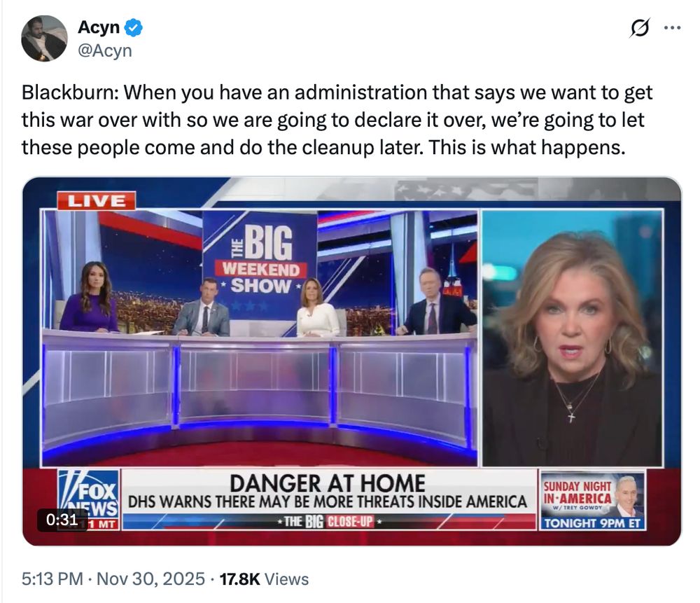Open the Grok slash-circle icon
This screenshot has width=700, height=603.
[640, 28]
